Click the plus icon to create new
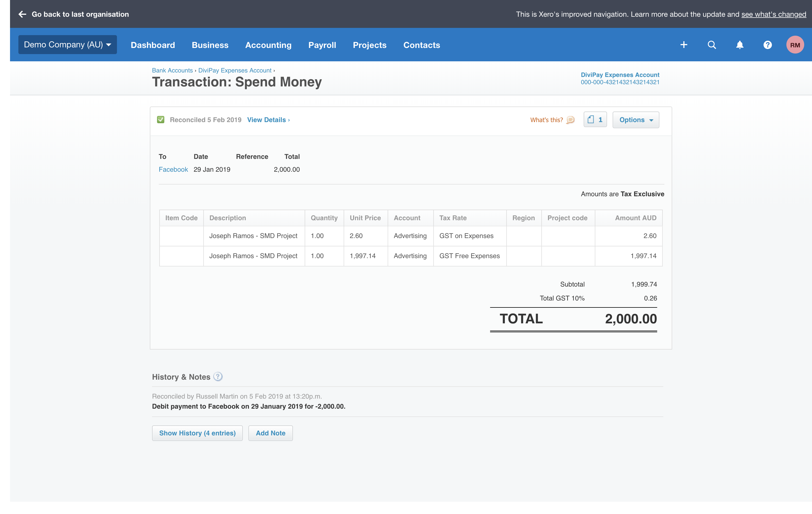The image size is (812, 514). point(684,45)
